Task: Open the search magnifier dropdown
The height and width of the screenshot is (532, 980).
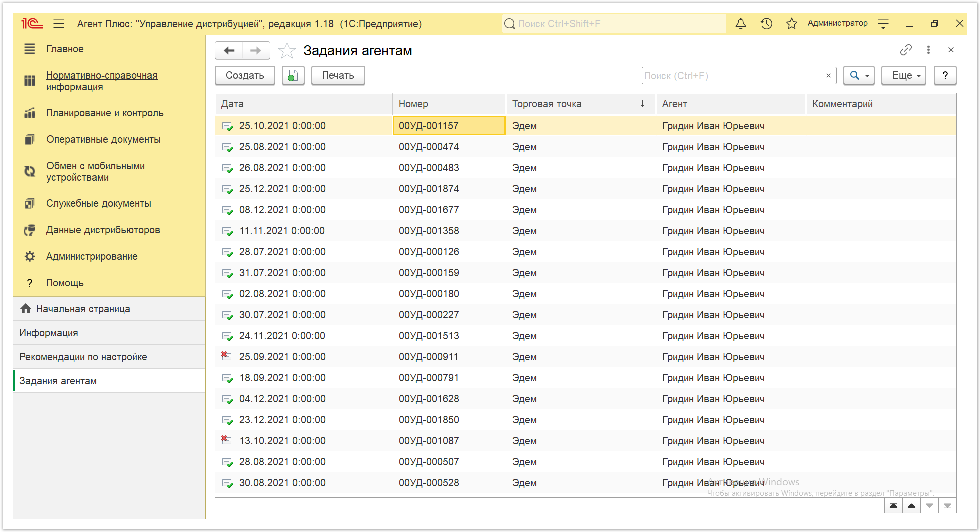Action: pos(859,75)
